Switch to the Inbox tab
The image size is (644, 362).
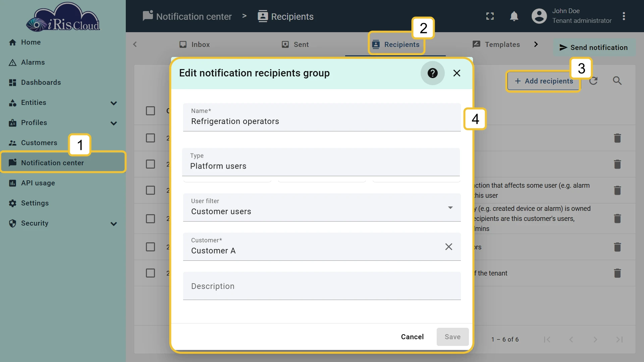(x=195, y=45)
